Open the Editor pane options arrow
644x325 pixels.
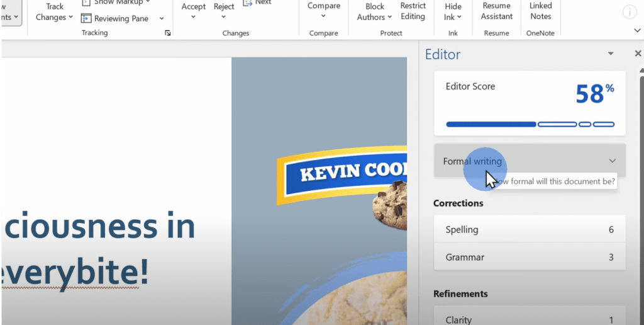[x=611, y=54]
